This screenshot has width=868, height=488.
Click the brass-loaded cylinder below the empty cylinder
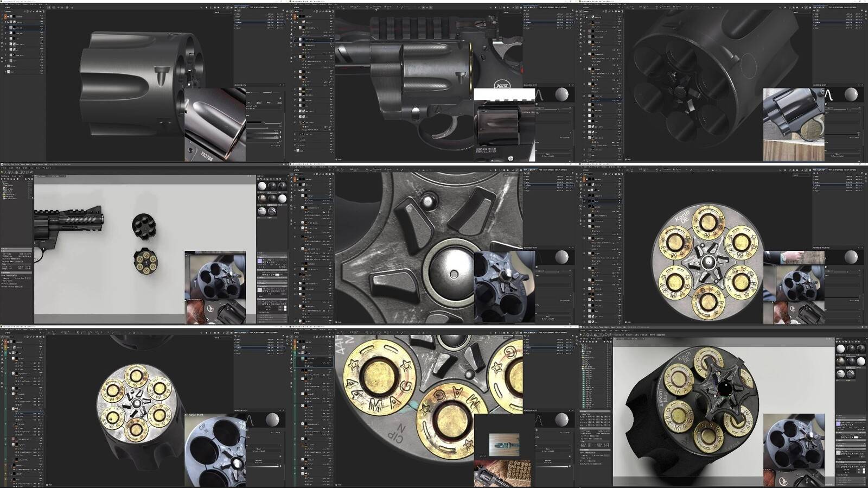[145, 261]
